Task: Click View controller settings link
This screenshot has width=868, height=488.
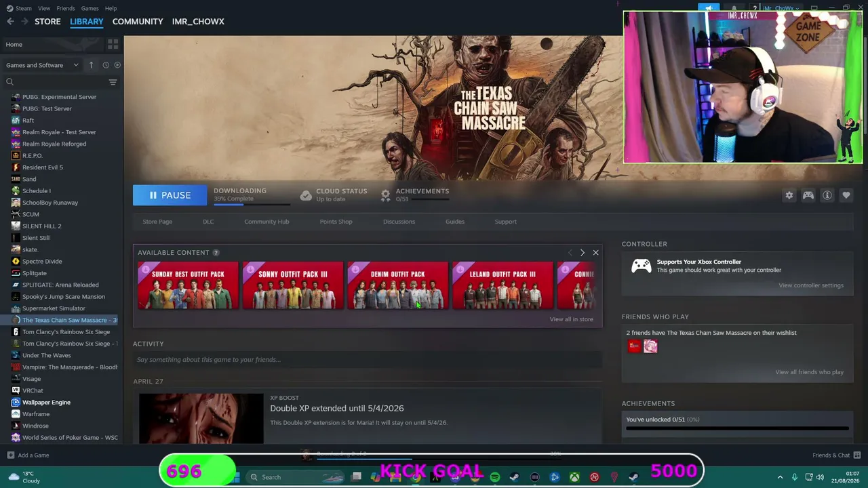Action: click(811, 285)
